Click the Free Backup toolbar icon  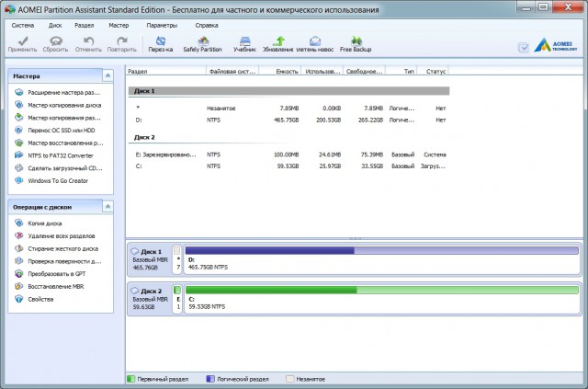pos(356,44)
